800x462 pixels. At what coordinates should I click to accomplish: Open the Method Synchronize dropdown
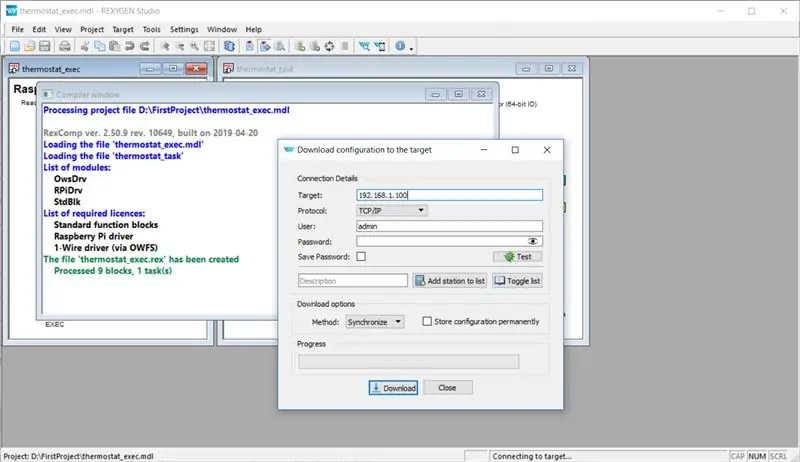[374, 322]
